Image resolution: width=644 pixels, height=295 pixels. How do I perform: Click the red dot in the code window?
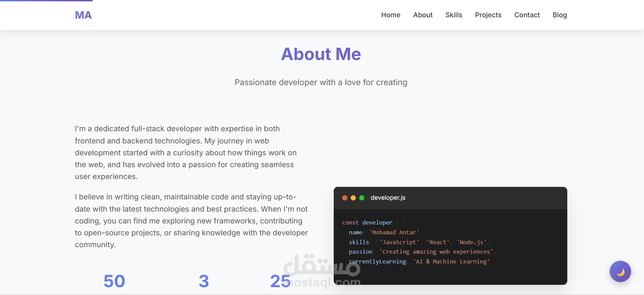point(345,198)
